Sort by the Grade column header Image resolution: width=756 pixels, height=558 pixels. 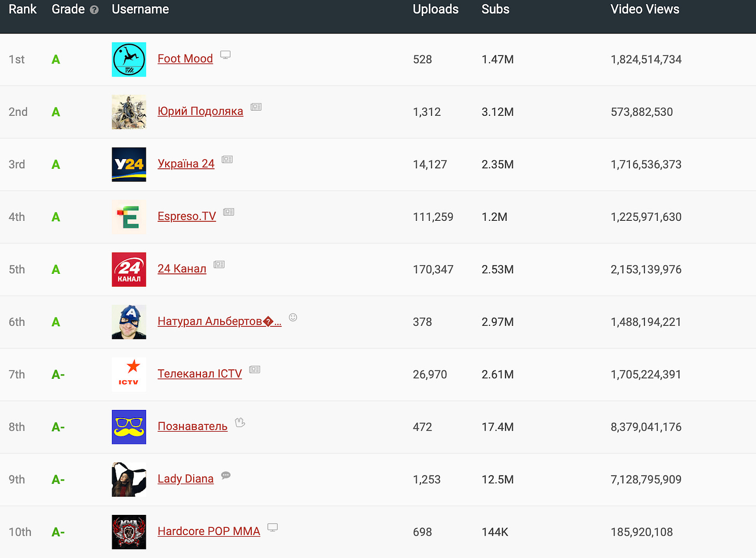click(68, 9)
